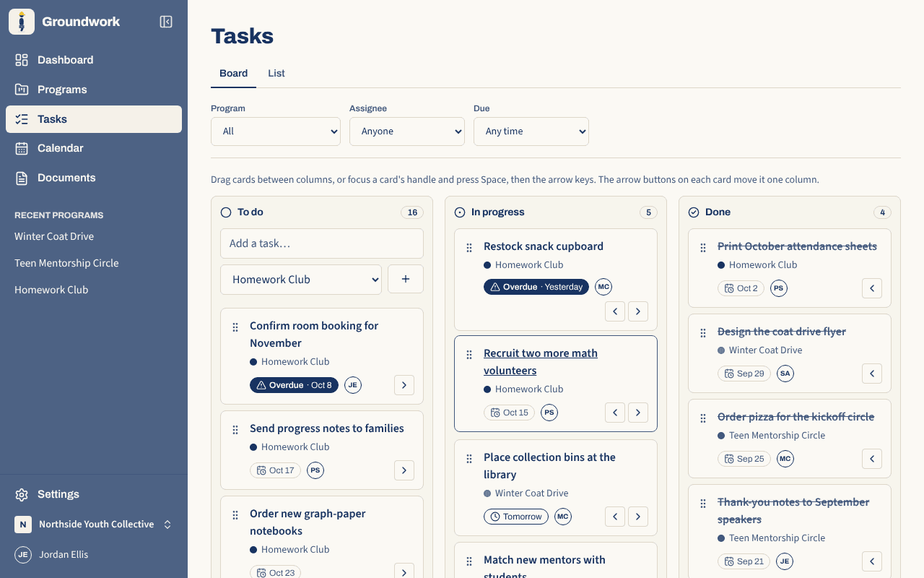This screenshot has height=578, width=924.
Task: Move Print October attendance sheets back left
Action: pos(872,288)
